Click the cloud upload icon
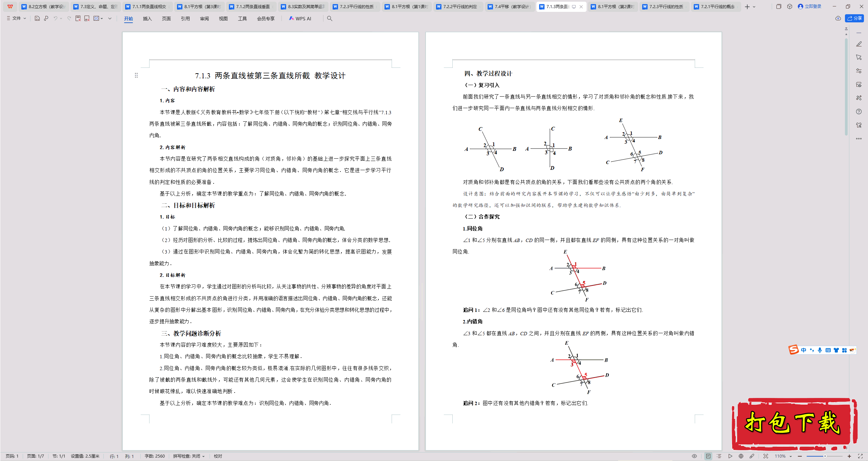The width and height of the screenshot is (868, 461). click(838, 18)
